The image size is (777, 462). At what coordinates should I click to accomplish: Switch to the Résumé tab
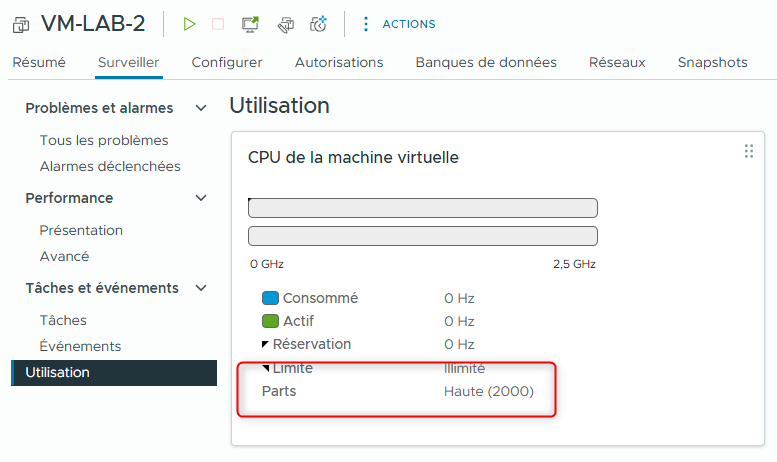pos(39,62)
